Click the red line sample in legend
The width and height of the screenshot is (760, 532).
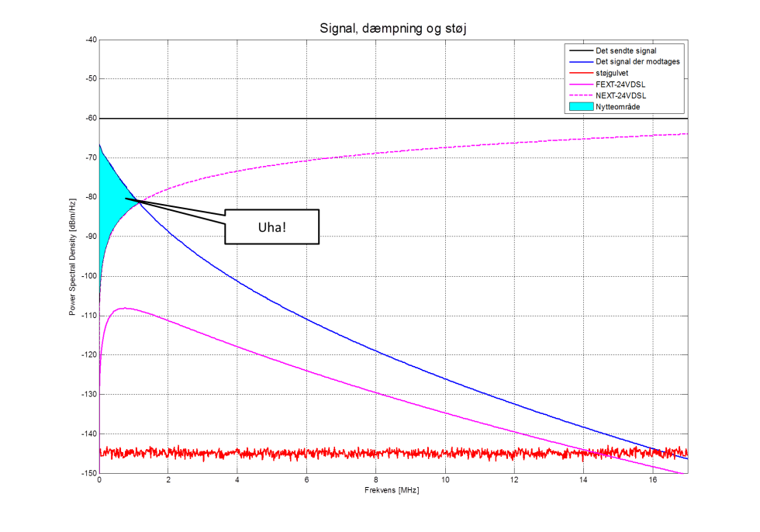tap(581, 73)
